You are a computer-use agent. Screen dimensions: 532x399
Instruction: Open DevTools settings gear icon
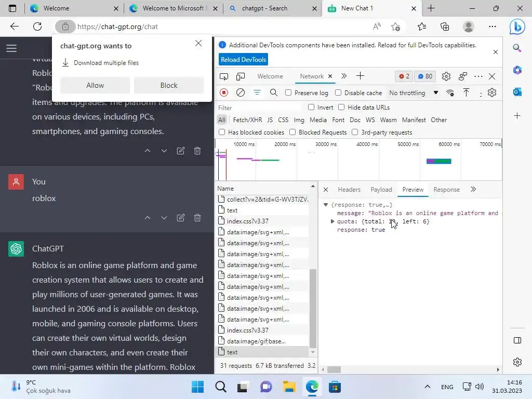click(446, 76)
